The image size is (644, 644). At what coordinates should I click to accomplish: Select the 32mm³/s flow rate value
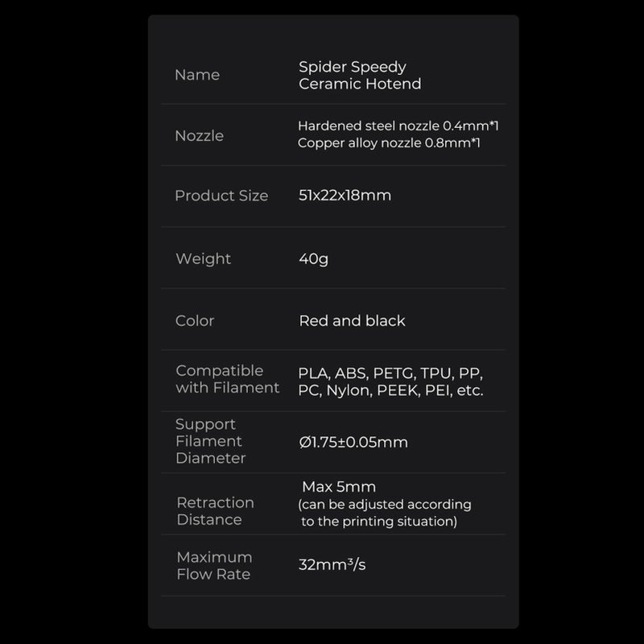coord(332,565)
